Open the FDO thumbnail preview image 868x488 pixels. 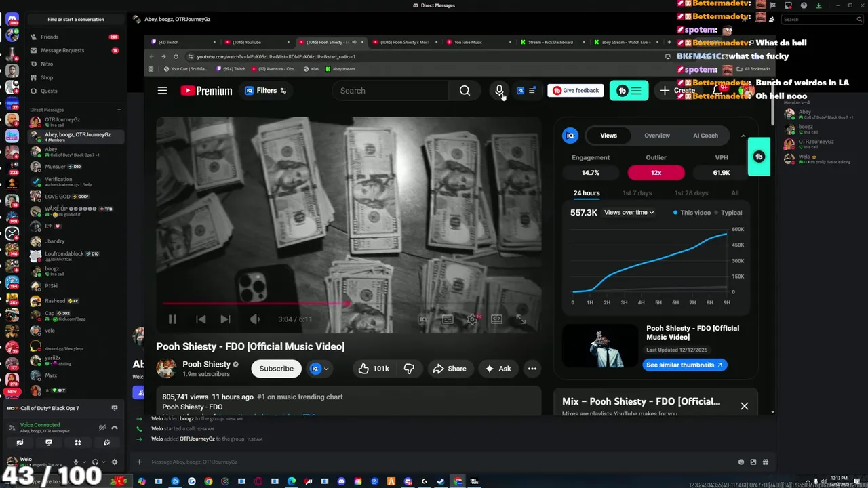tap(600, 346)
